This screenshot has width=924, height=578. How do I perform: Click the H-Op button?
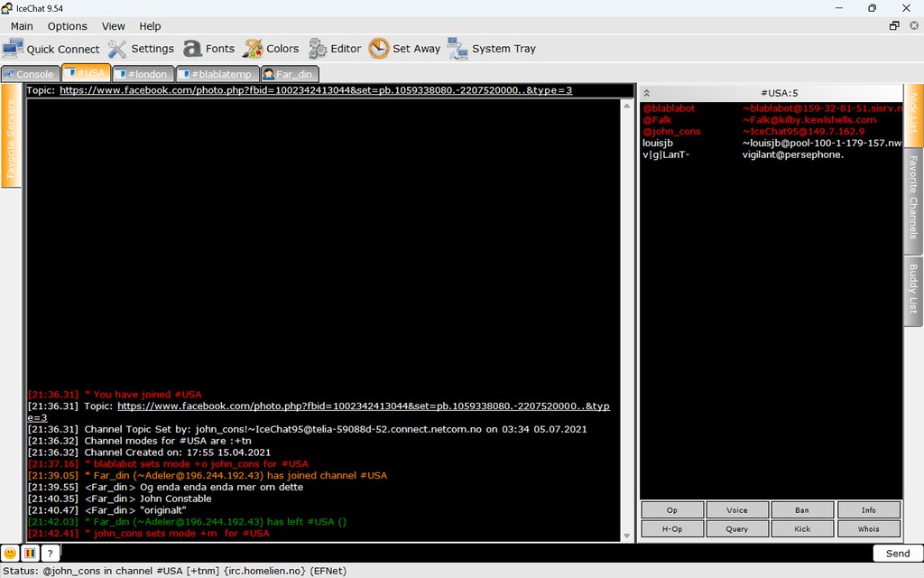click(x=671, y=528)
